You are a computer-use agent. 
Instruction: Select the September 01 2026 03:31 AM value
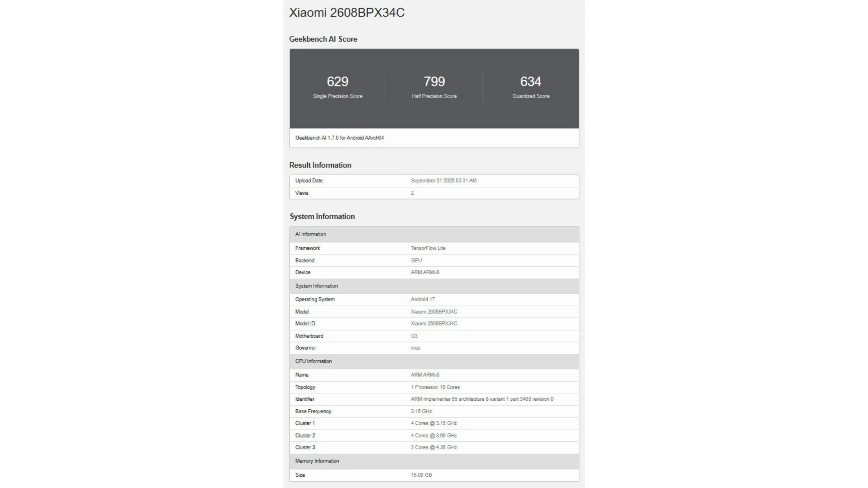coord(443,180)
